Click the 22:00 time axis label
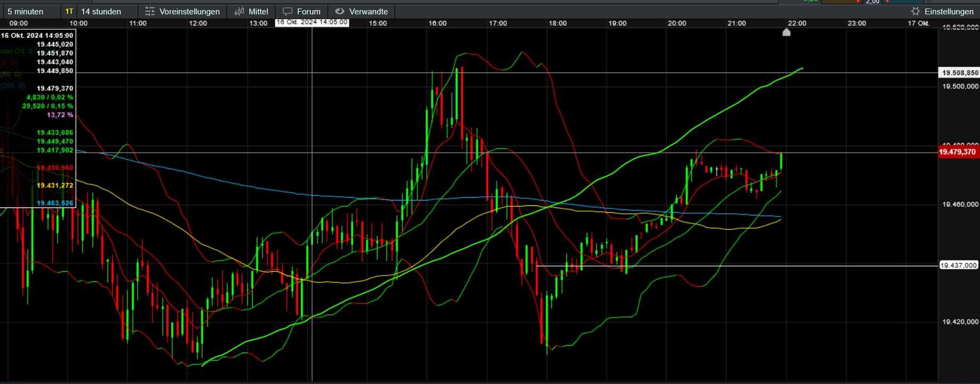 pyautogui.click(x=797, y=23)
